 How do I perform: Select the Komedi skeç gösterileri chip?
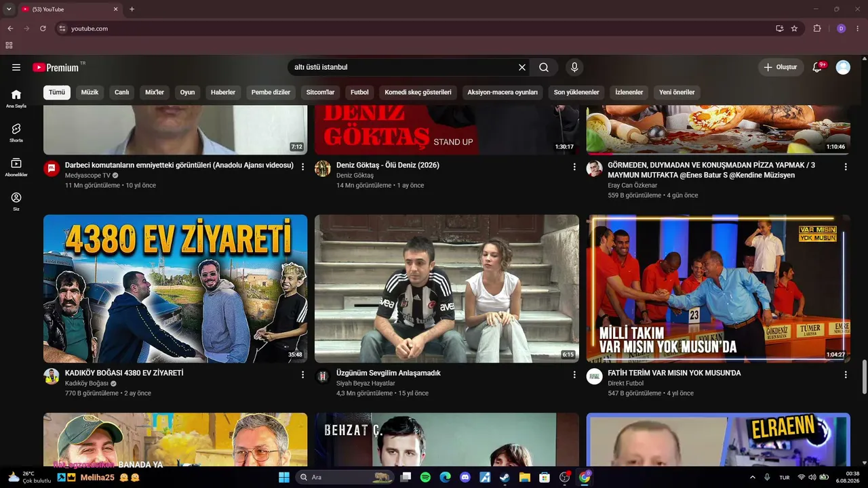(418, 92)
